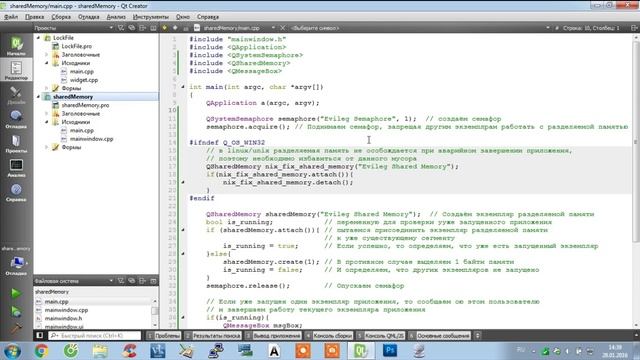Filter the Projects tree with funnel icon

pos(121,28)
